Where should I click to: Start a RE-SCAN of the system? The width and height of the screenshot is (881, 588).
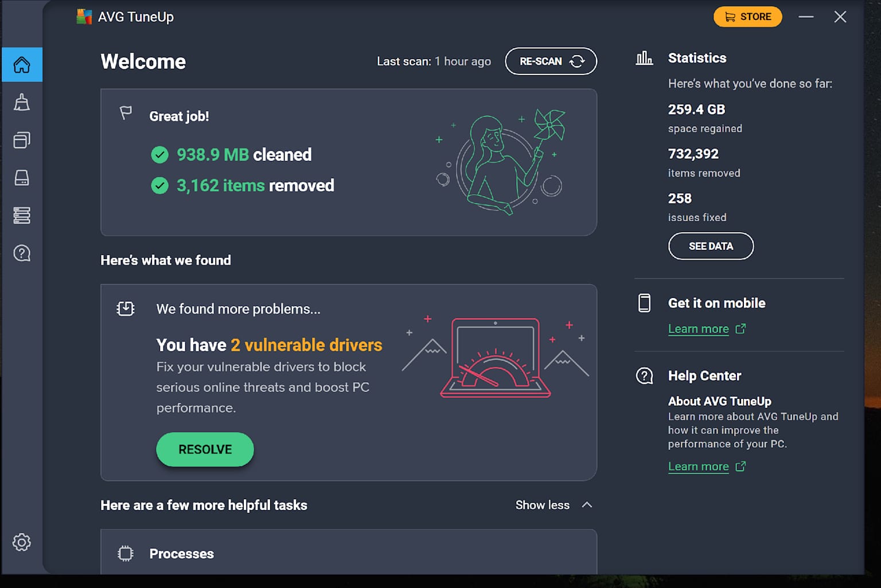click(550, 61)
